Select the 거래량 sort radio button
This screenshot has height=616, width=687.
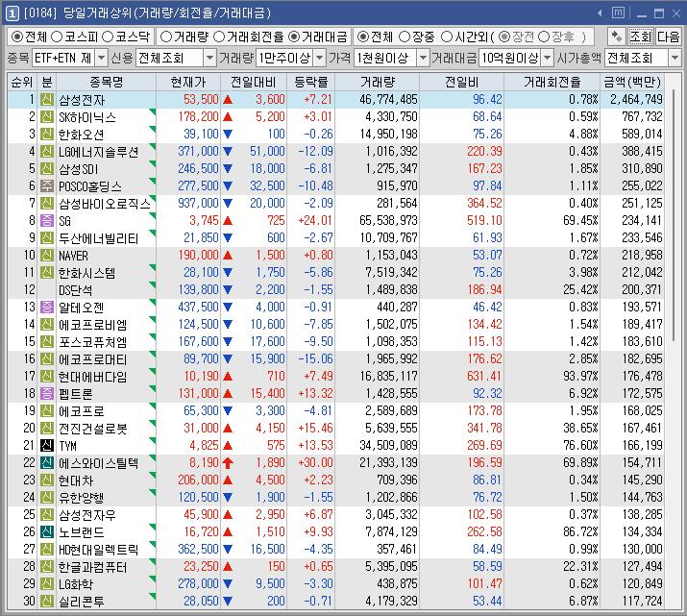pos(166,37)
